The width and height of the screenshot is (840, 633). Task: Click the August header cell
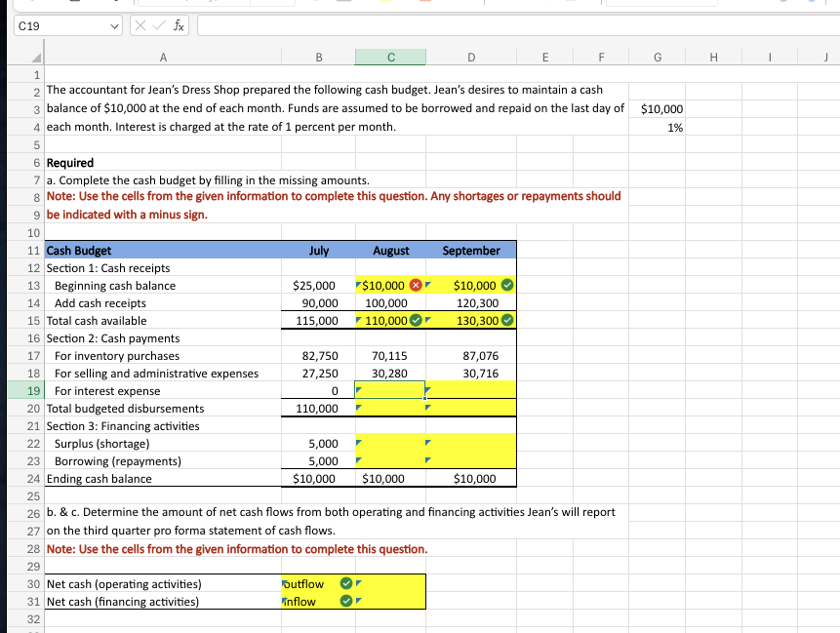(390, 251)
